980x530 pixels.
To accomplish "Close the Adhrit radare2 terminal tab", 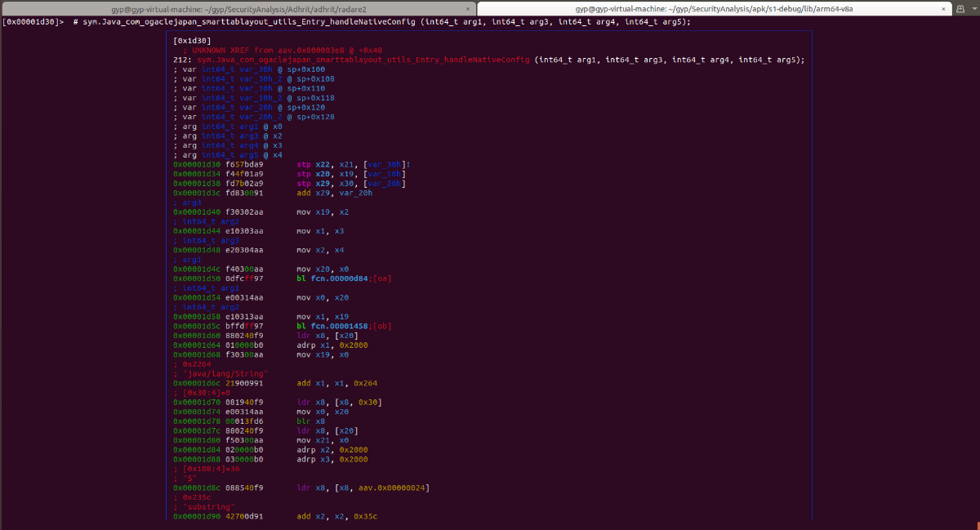I will [x=466, y=7].
